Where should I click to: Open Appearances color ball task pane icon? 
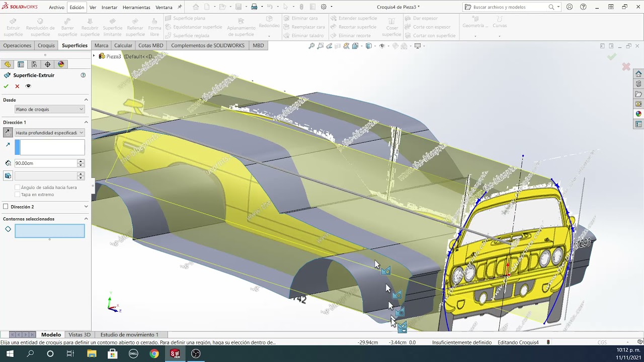click(638, 114)
